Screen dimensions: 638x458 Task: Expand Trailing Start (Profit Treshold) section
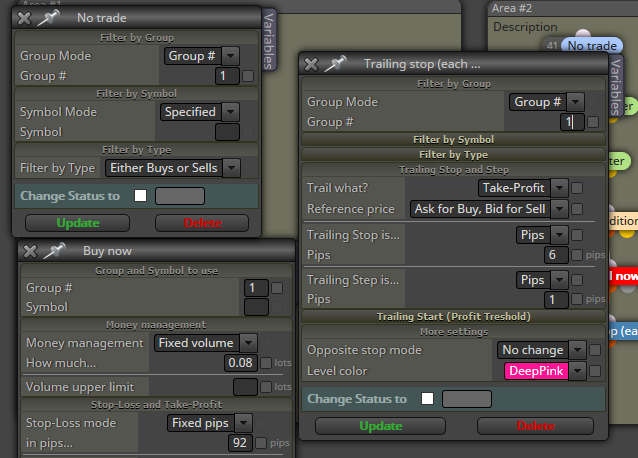click(453, 316)
